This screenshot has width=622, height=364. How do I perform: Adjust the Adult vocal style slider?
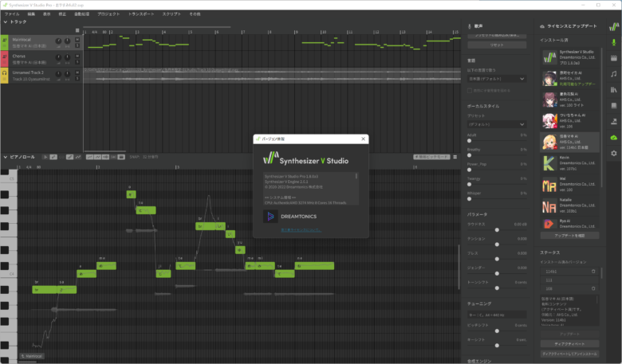[469, 141]
